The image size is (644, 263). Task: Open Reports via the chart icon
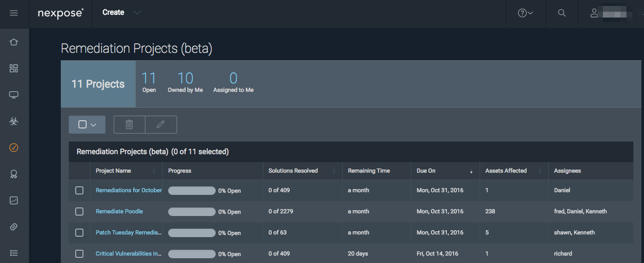point(14,201)
